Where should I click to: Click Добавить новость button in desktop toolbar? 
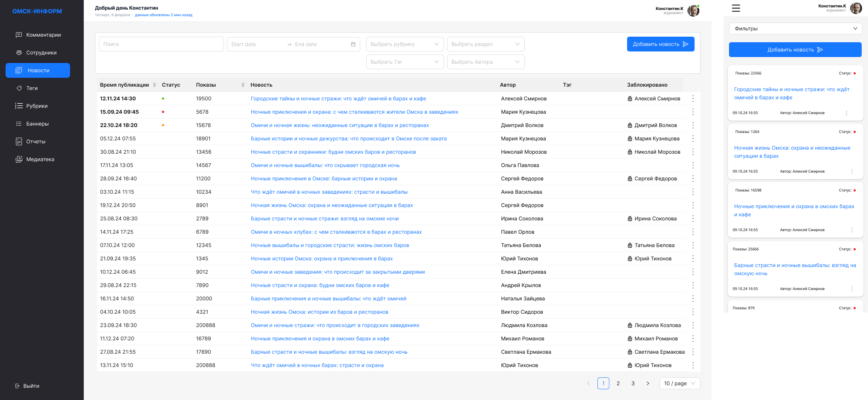tap(660, 44)
